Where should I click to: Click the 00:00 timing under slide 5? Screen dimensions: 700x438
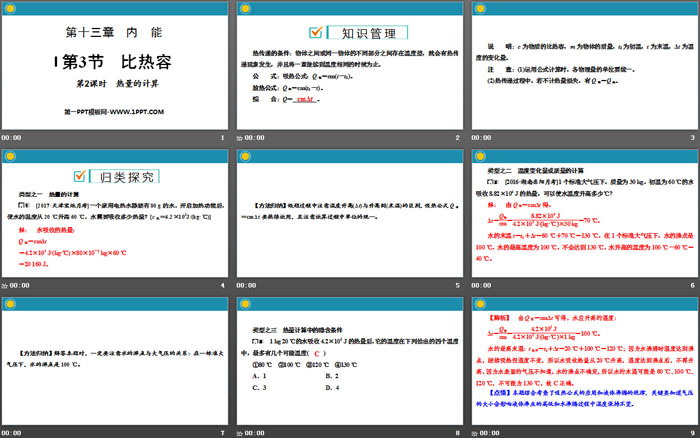(x=246, y=285)
